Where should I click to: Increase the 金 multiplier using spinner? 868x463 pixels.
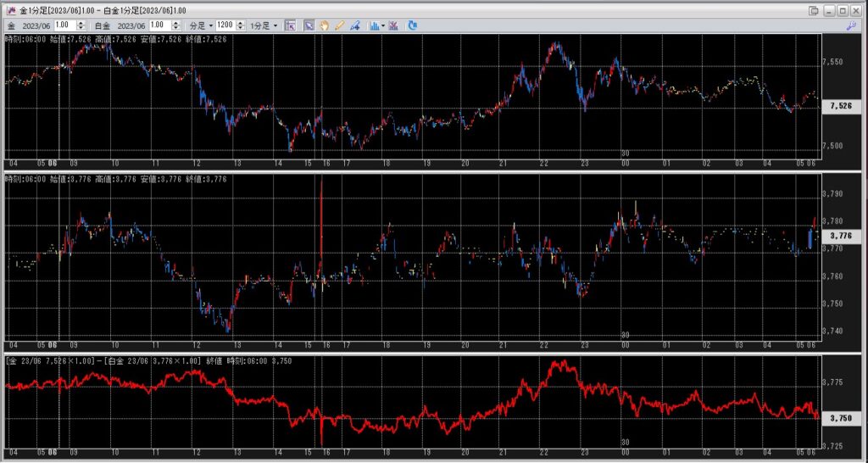point(81,23)
